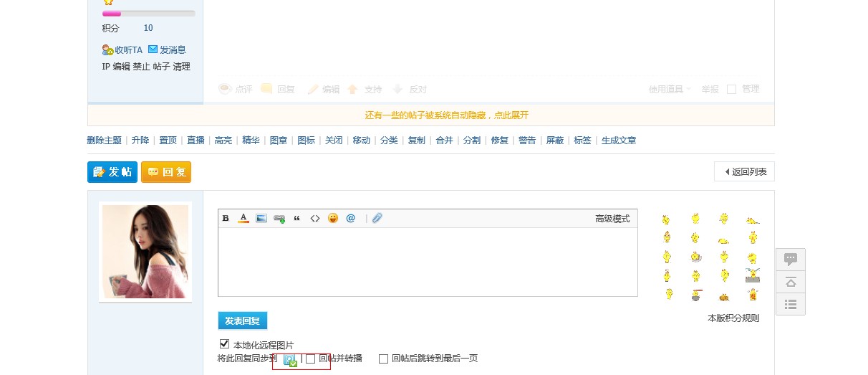
Task: Click the user avatar photo
Action: coord(145,252)
